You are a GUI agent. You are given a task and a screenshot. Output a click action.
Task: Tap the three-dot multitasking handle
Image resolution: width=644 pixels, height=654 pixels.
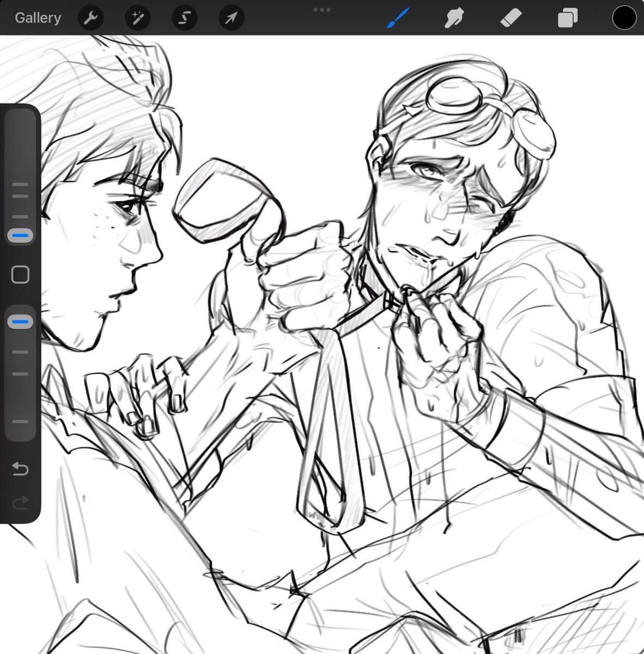coord(322,9)
